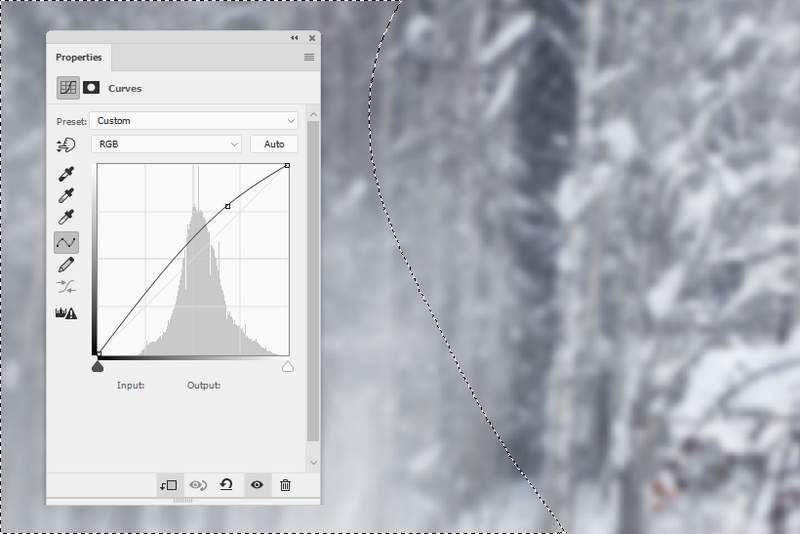
Task: Clip the adjustment to the layer below
Action: coord(169,485)
